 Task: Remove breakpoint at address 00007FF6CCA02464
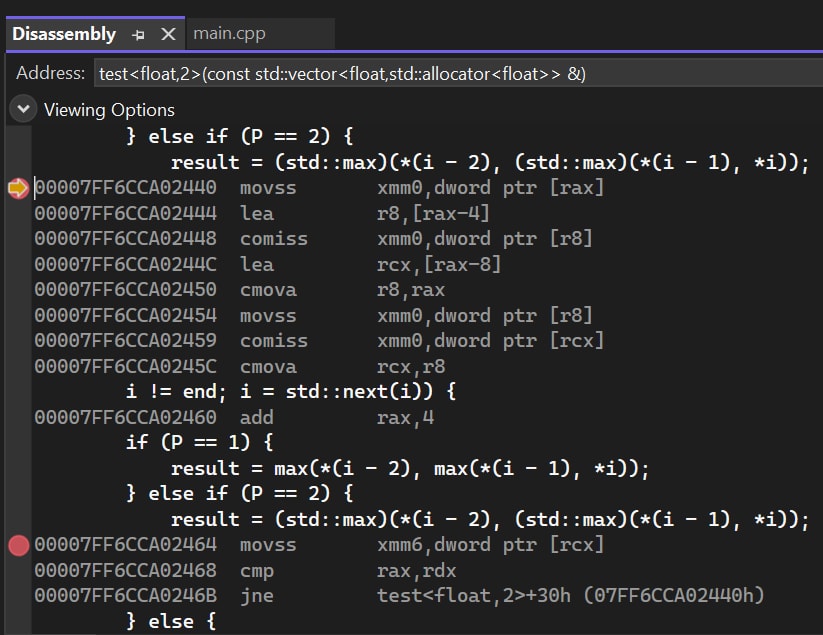coord(16,544)
